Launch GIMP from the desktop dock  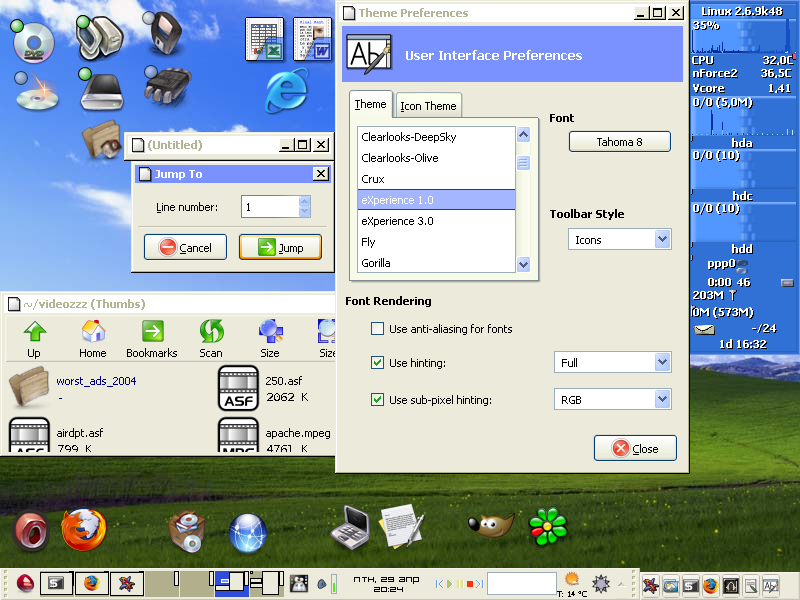point(491,524)
